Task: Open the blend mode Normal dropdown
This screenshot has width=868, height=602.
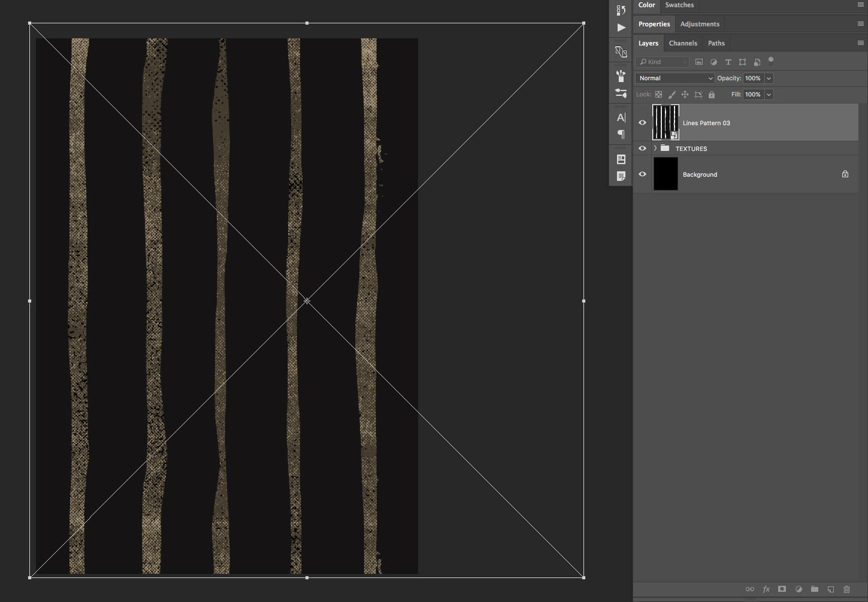Action: point(675,78)
